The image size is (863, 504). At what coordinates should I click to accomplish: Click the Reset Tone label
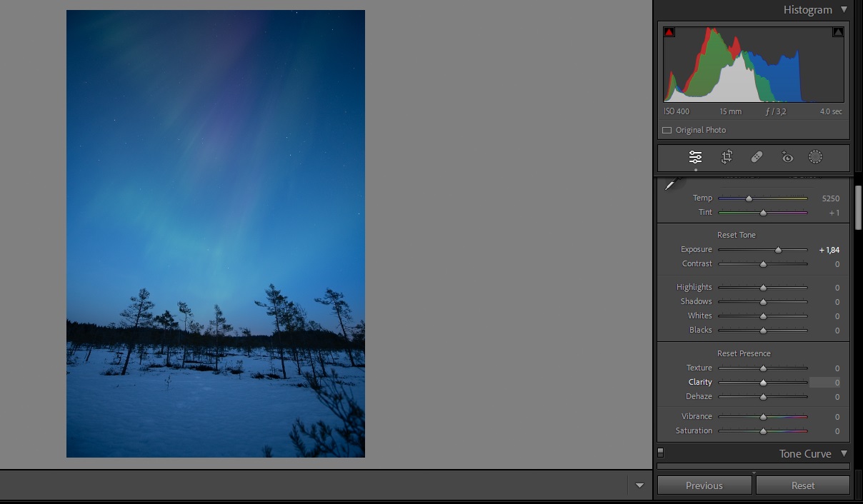(736, 235)
